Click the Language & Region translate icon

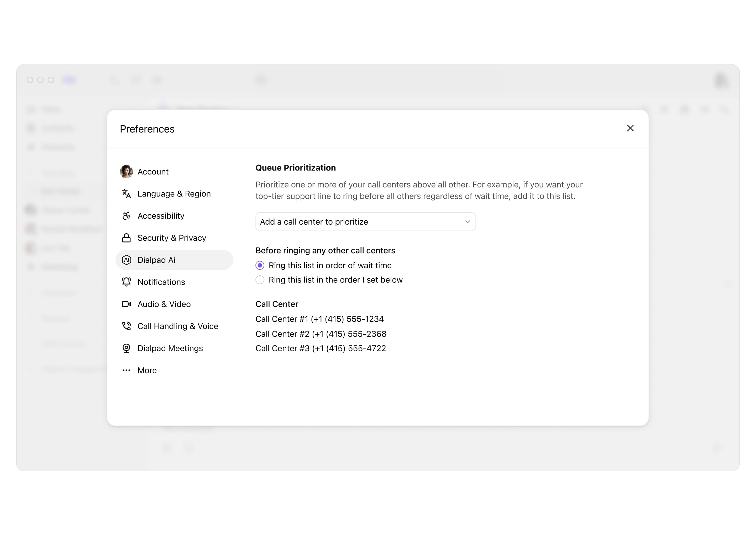point(126,194)
